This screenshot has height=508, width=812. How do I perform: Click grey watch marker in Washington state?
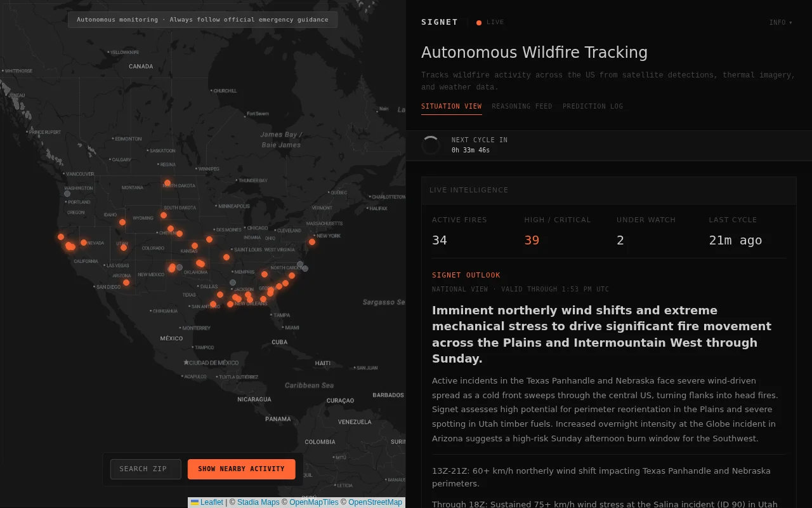[x=67, y=194]
